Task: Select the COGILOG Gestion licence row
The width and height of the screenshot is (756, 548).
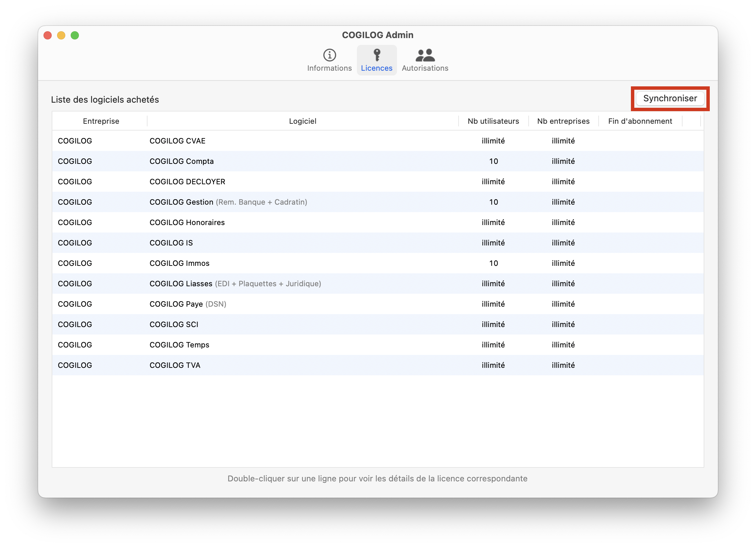Action: [378, 202]
